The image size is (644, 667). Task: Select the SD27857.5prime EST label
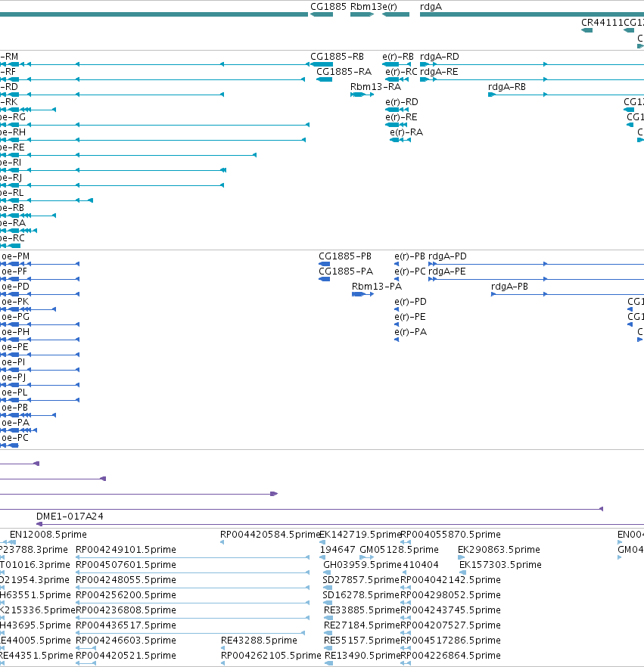361,580
